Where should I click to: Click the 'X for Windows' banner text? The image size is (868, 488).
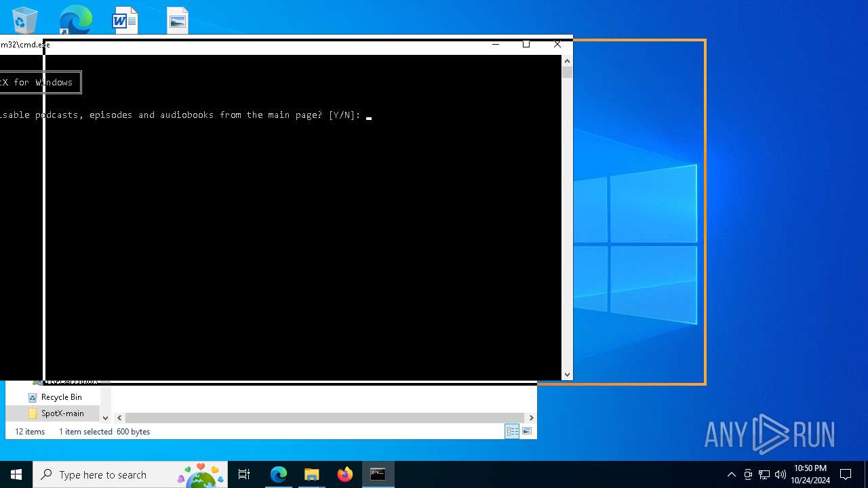pyautogui.click(x=37, y=82)
